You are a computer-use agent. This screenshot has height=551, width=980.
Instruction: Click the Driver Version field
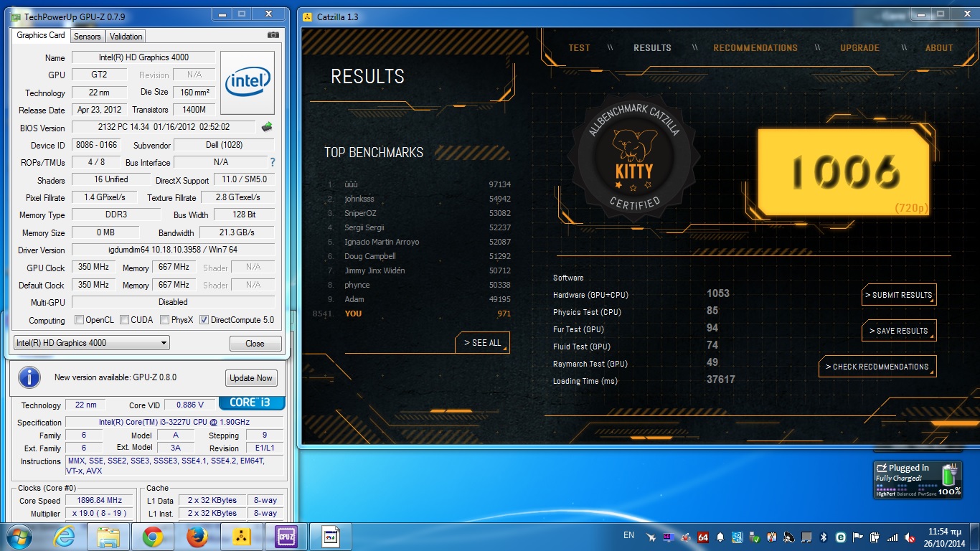pyautogui.click(x=173, y=250)
